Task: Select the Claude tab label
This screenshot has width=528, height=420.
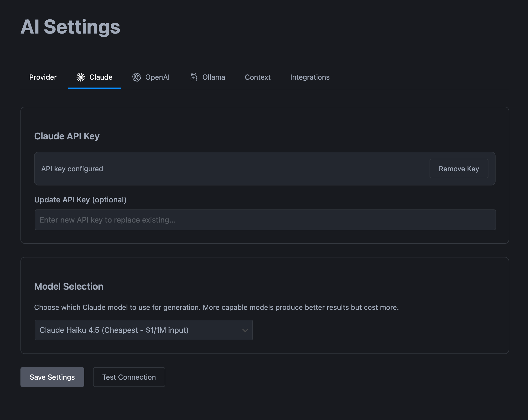Action: [x=101, y=77]
